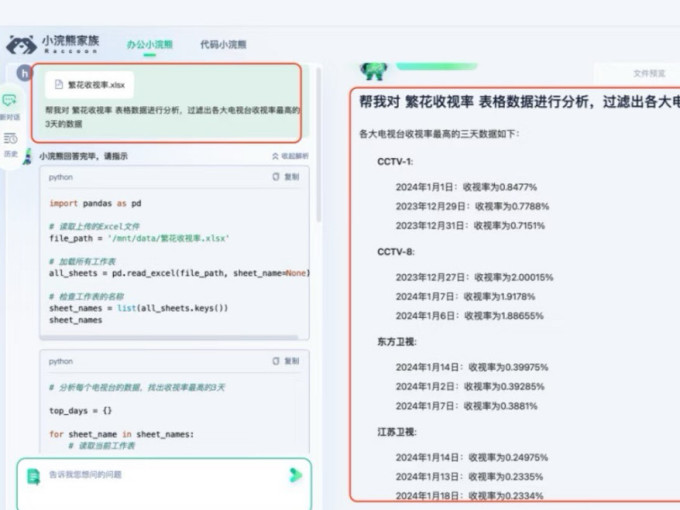The height and width of the screenshot is (510, 680).
Task: Click the intro text 各大电视台收视率最高的三天数据如下
Action: point(439,134)
